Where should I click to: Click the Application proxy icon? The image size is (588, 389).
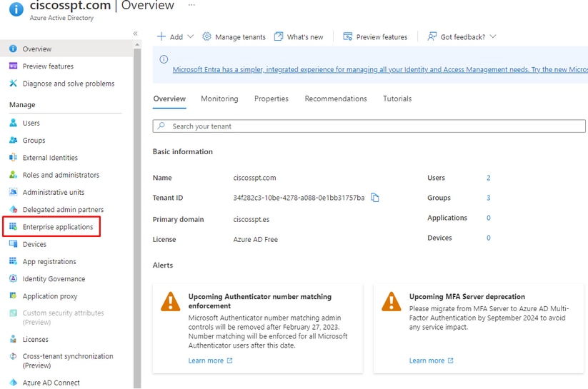[13, 295]
